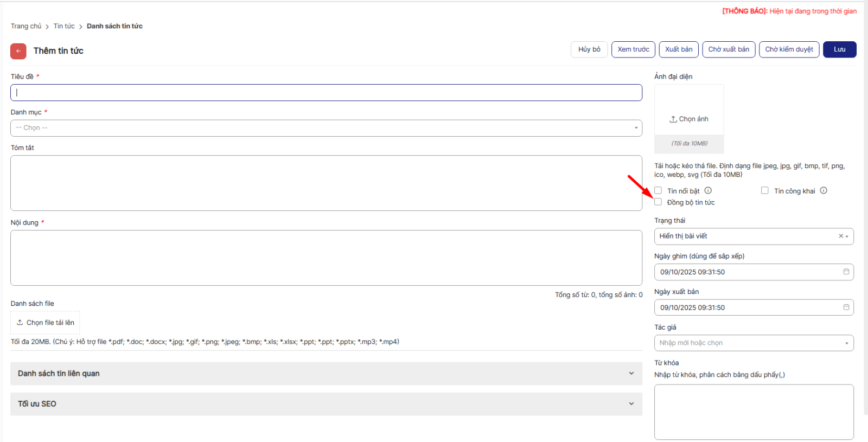Image resolution: width=868 pixels, height=442 pixels.
Task: Open calendar icon in Ngày ghim field
Action: pos(846,272)
